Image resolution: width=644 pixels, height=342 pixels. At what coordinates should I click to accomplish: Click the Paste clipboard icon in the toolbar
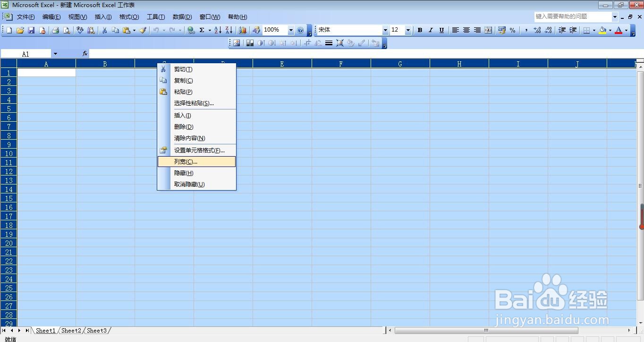click(x=127, y=30)
